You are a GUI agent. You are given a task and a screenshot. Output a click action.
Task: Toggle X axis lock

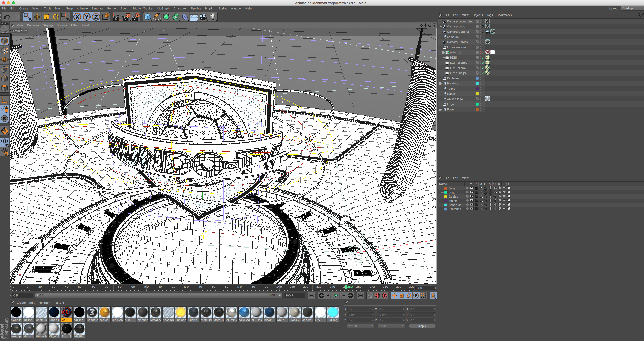[x=77, y=17]
